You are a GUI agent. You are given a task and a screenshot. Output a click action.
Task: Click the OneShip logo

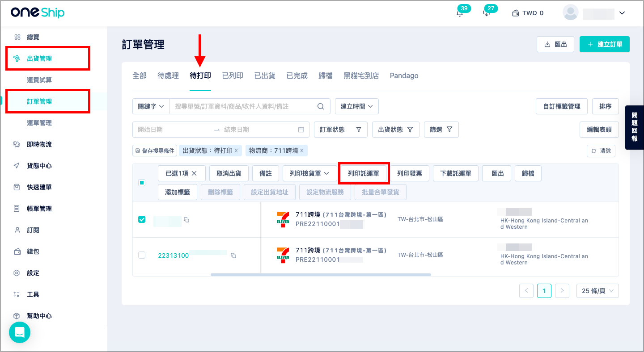click(38, 13)
